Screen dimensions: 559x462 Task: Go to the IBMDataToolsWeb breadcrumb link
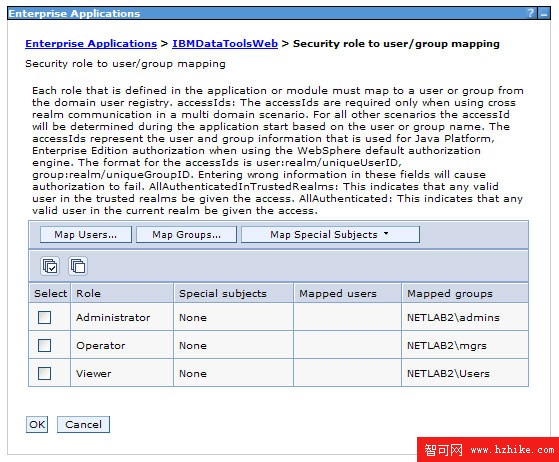click(225, 43)
